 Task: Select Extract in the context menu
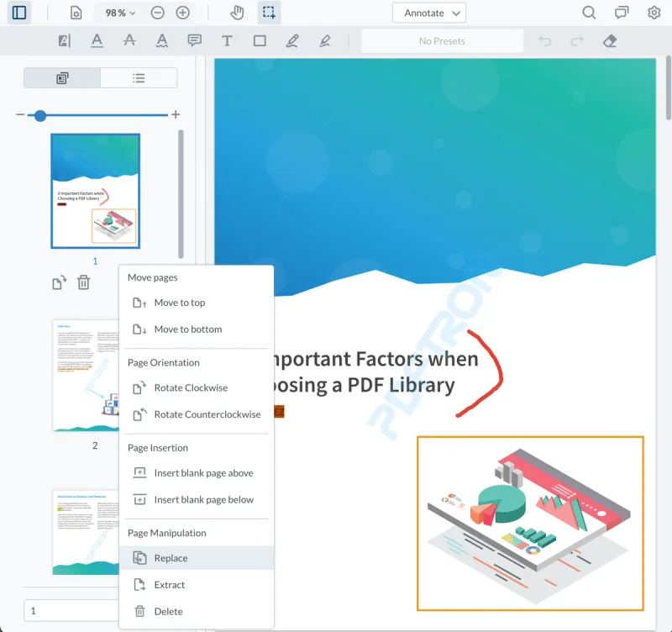[169, 584]
